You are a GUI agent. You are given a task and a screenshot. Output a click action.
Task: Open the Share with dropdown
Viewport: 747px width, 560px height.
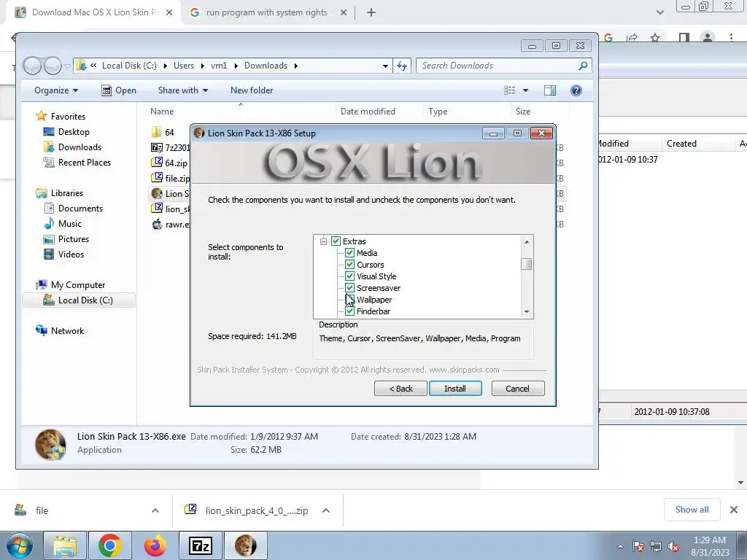183,90
